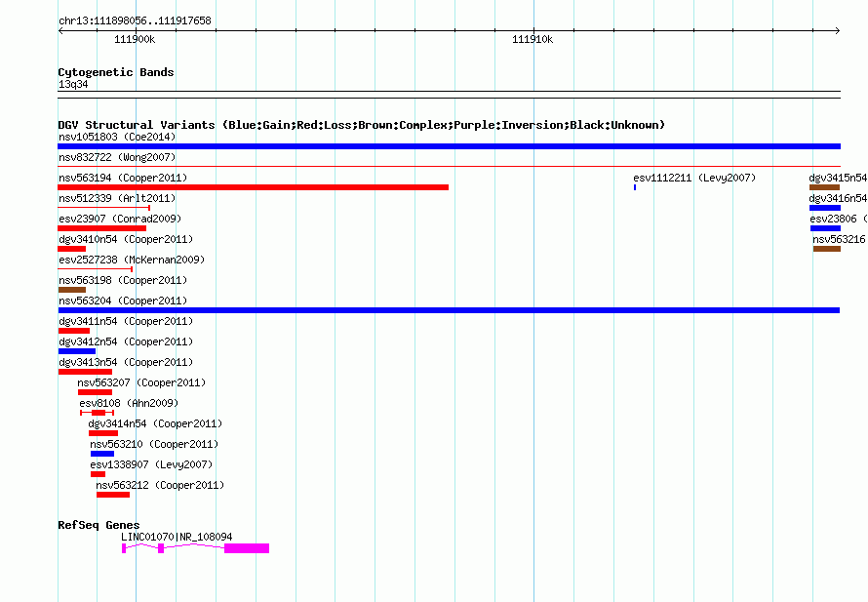Select the blue nsv563210 gain bar
This screenshot has width=868, height=602.
pos(102,454)
